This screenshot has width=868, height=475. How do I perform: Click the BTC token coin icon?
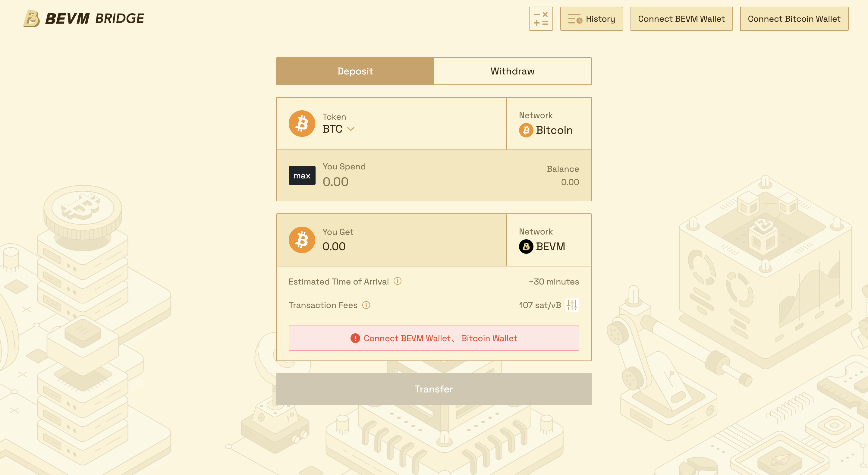click(302, 123)
